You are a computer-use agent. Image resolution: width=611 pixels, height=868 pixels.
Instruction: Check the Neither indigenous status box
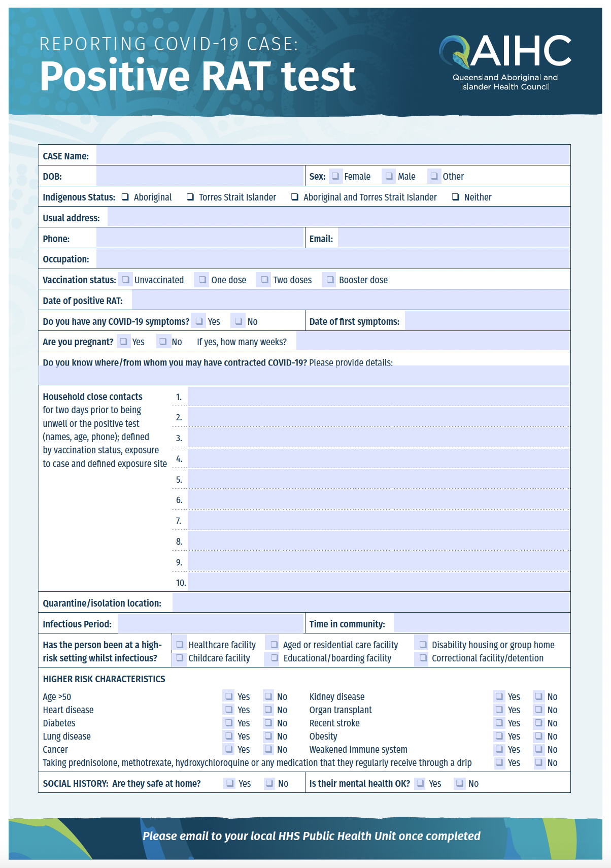(x=456, y=197)
